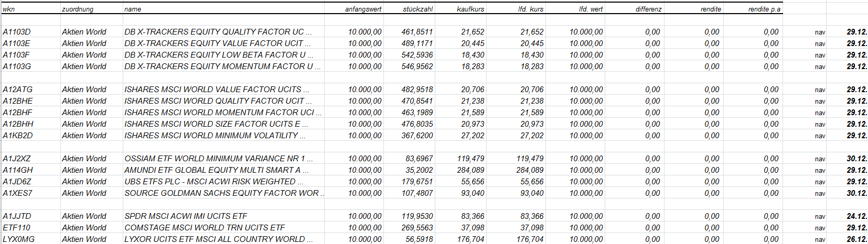Click the "rendite p.a" column header

[764, 9]
